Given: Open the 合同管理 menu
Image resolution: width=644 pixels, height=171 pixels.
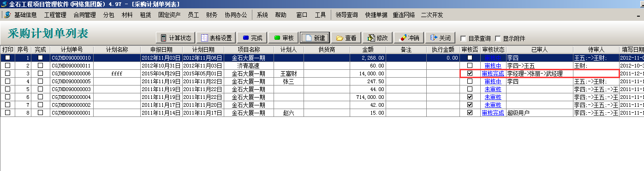Looking at the screenshot, I should (x=85, y=15).
